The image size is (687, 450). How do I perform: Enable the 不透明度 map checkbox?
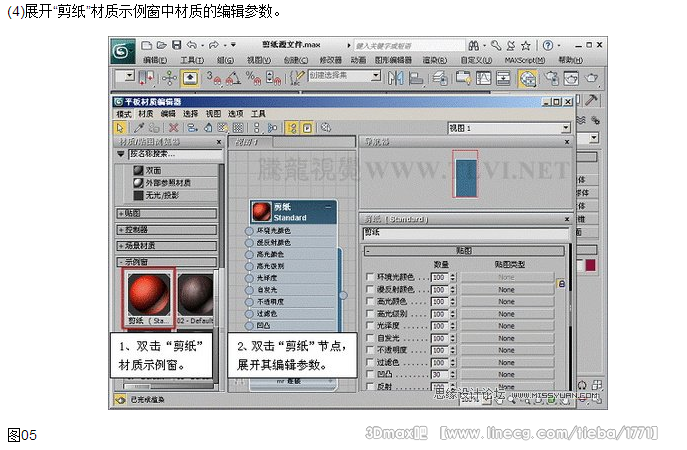click(370, 350)
